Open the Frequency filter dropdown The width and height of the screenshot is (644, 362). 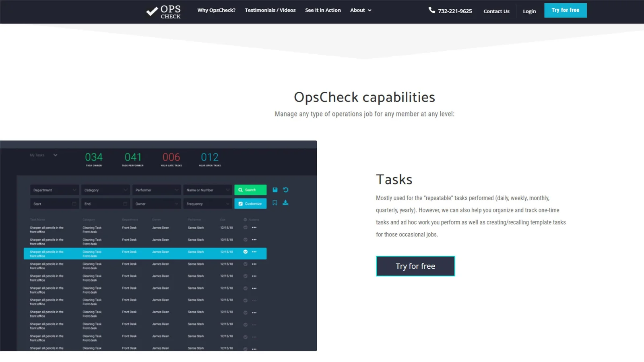point(208,204)
